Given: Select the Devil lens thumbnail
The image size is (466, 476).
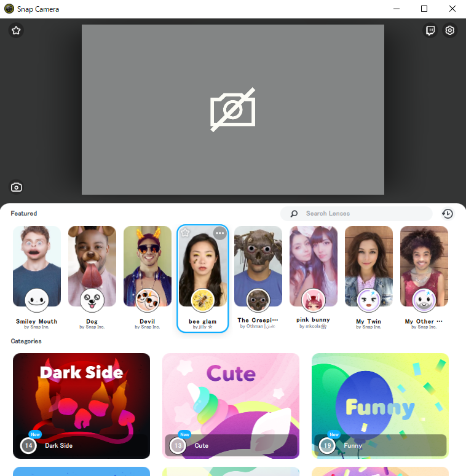Looking at the screenshot, I should pos(148,266).
